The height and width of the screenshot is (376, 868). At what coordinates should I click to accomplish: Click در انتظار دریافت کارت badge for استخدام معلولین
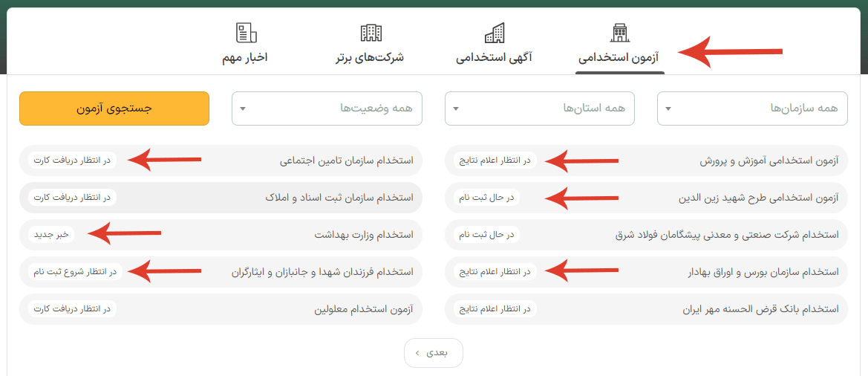pos(72,309)
